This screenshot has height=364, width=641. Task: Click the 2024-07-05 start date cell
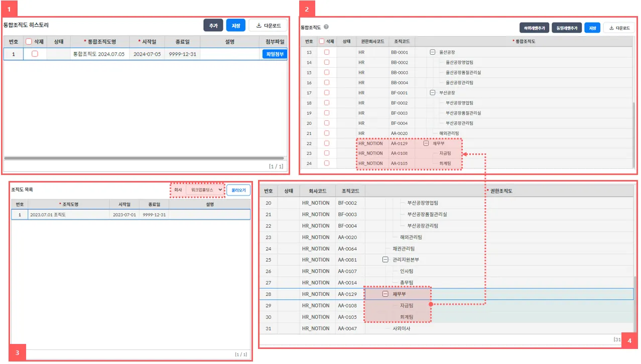click(x=147, y=54)
